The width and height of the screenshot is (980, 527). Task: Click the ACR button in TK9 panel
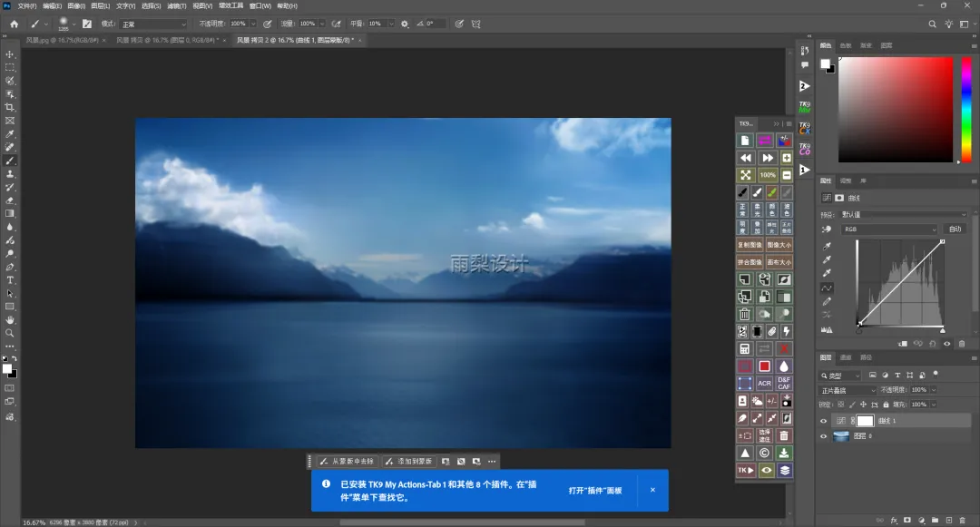point(764,384)
